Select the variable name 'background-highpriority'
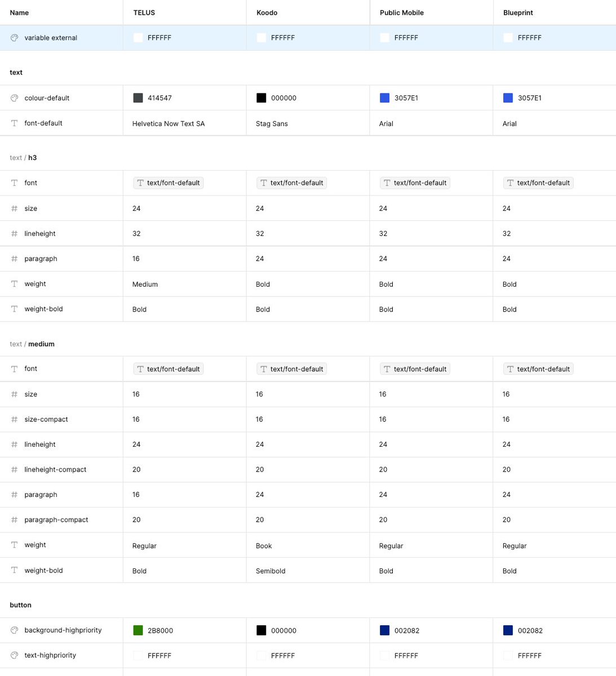This screenshot has width=616, height=676. (63, 630)
